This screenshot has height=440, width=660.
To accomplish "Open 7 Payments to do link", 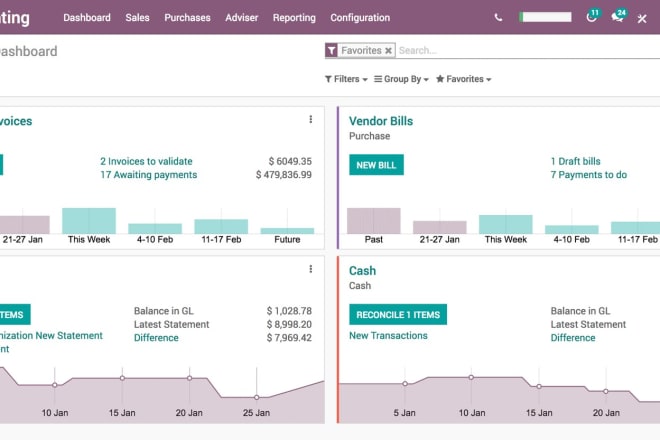I will [588, 175].
